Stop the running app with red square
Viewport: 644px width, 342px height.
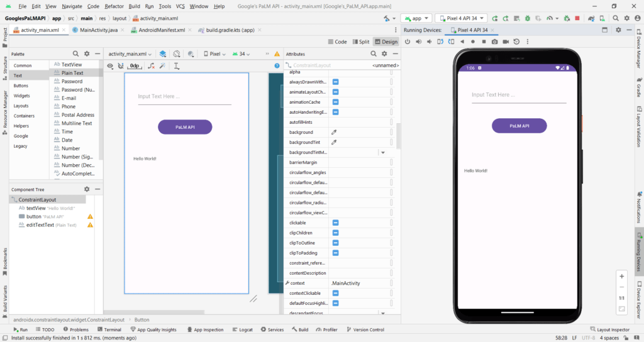tap(577, 18)
